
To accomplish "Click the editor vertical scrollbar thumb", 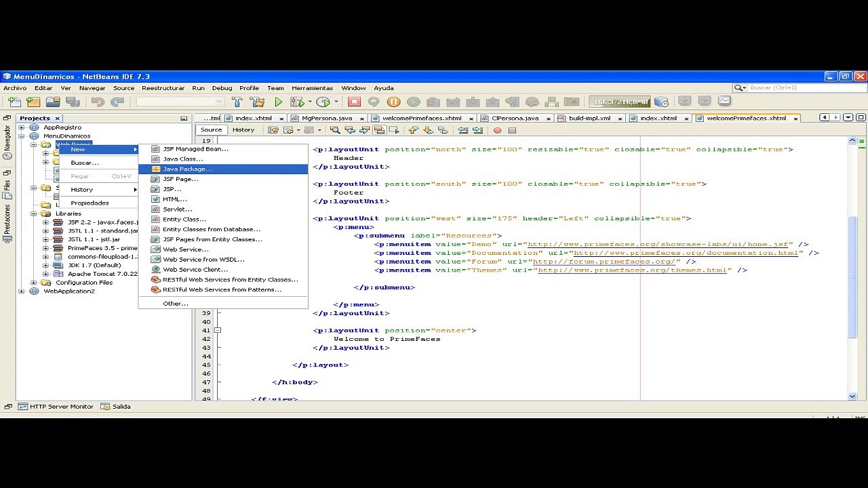I will pos(852,277).
